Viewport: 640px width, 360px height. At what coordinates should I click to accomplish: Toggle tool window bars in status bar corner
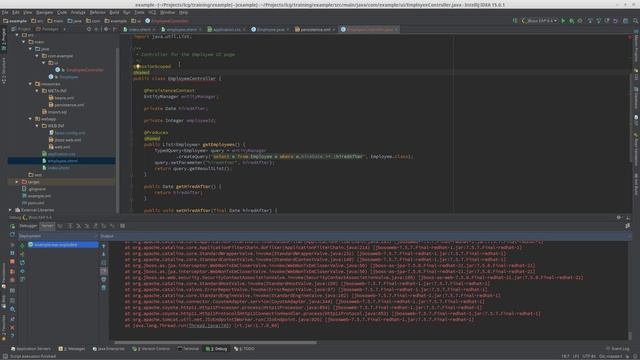click(5, 356)
